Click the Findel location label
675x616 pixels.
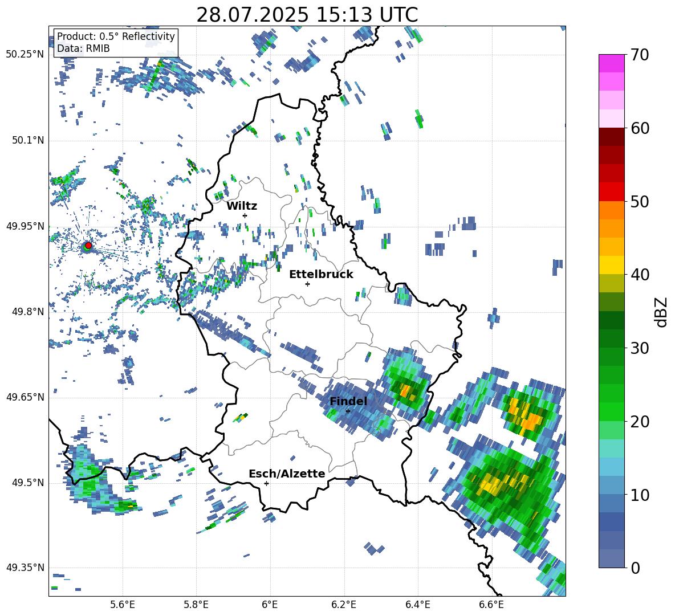point(348,401)
